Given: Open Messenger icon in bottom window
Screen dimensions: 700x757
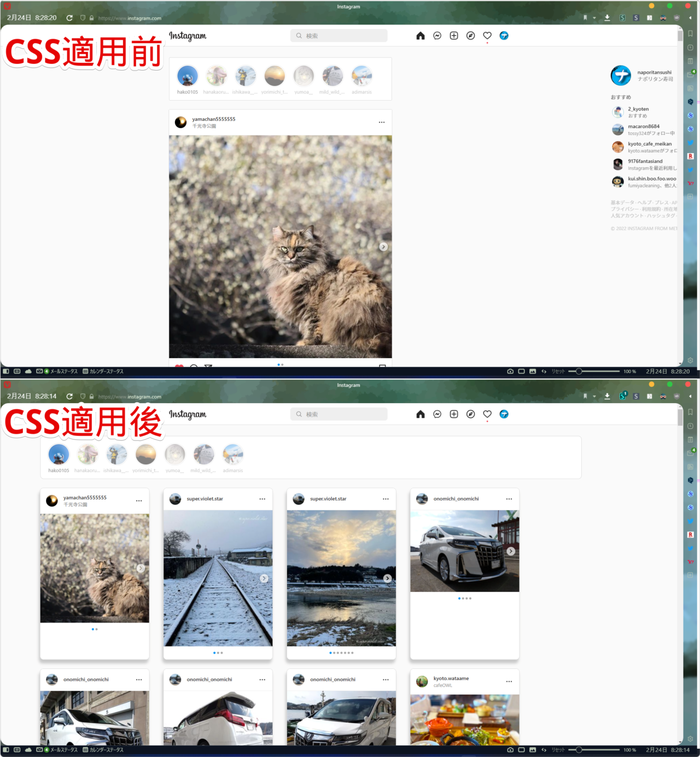Looking at the screenshot, I should tap(437, 414).
